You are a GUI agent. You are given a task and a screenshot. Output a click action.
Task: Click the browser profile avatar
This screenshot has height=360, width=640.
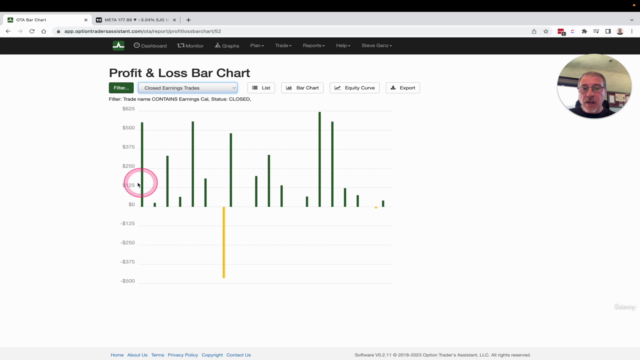point(620,31)
